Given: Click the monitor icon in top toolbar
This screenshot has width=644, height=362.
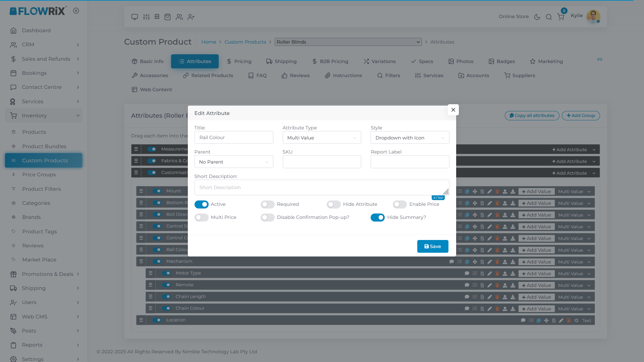Looking at the screenshot, I should click(x=135, y=17).
